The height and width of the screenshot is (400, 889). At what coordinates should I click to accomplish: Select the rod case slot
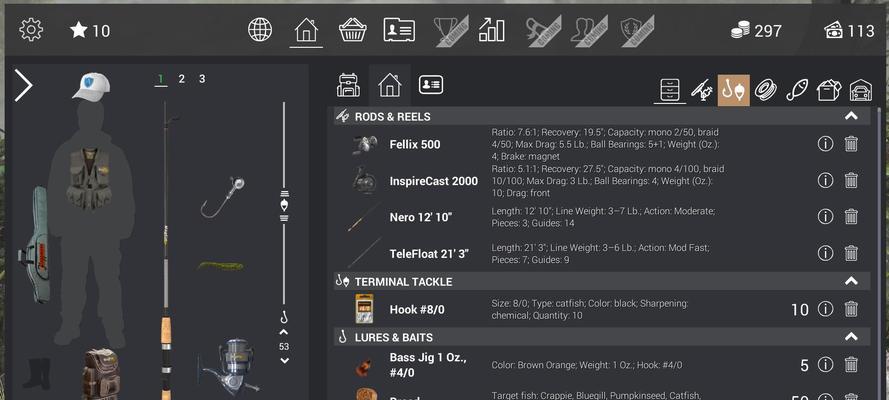coord(36,245)
